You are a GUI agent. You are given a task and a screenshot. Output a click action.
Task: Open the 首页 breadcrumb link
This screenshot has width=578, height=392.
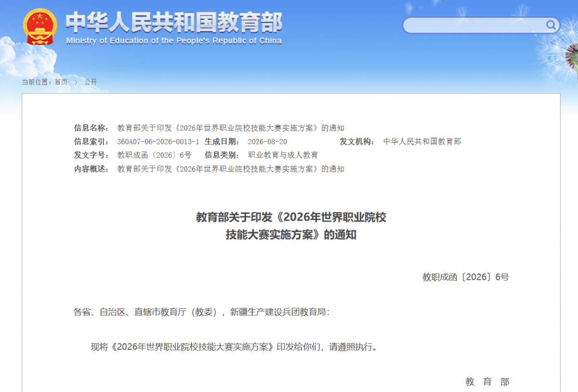[61, 82]
